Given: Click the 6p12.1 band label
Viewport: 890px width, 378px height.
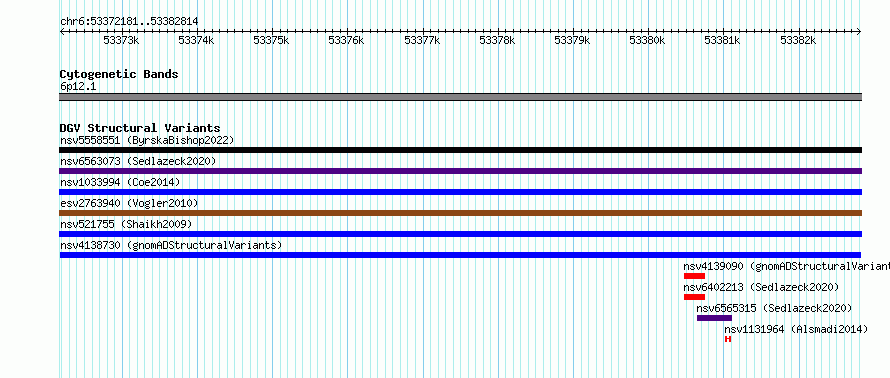Looking at the screenshot, I should coord(78,87).
